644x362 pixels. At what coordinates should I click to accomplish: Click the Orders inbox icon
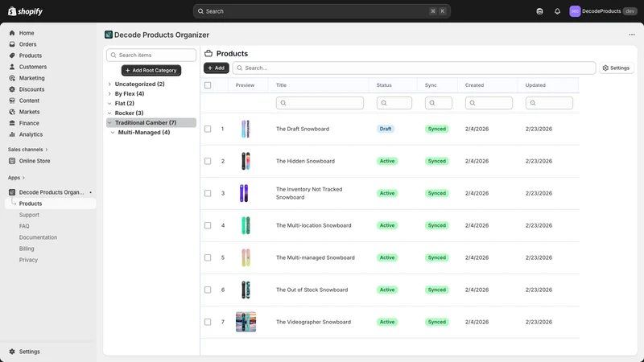12,44
